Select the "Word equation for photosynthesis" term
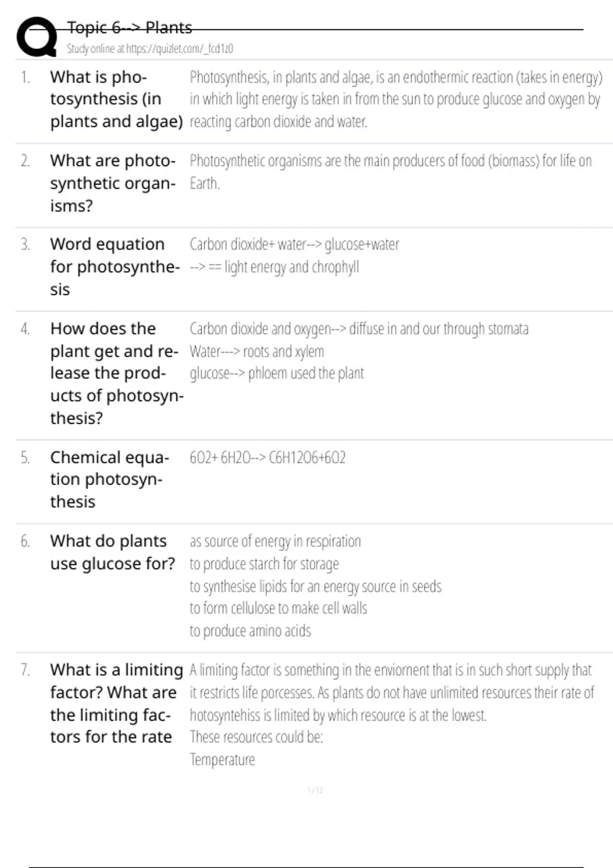Screen dimensions: 613x868 coord(114,267)
